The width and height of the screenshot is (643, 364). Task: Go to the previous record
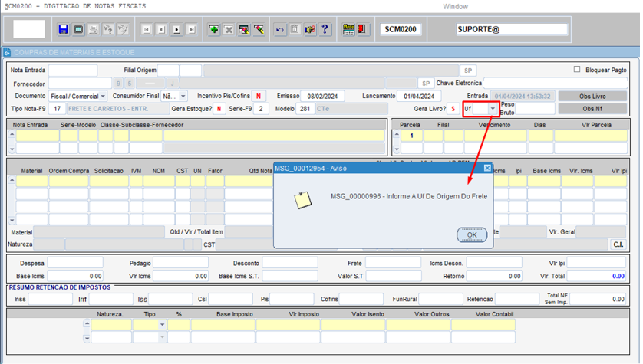162,29
